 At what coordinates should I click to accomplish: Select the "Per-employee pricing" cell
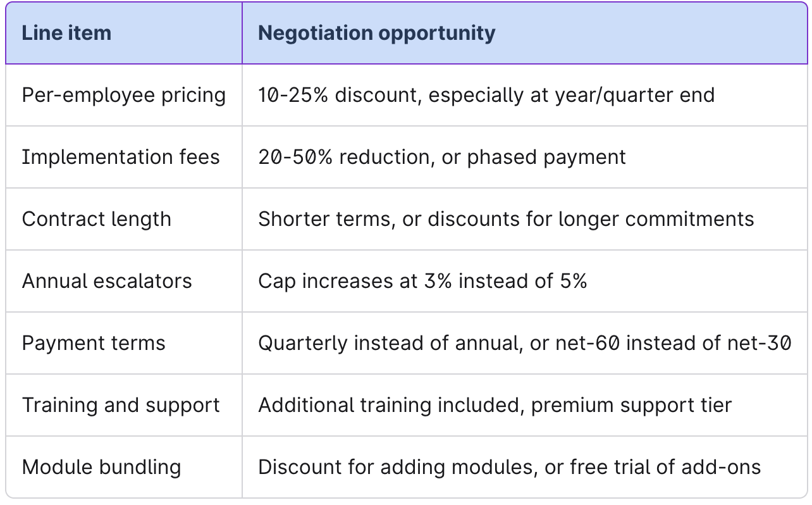click(124, 95)
